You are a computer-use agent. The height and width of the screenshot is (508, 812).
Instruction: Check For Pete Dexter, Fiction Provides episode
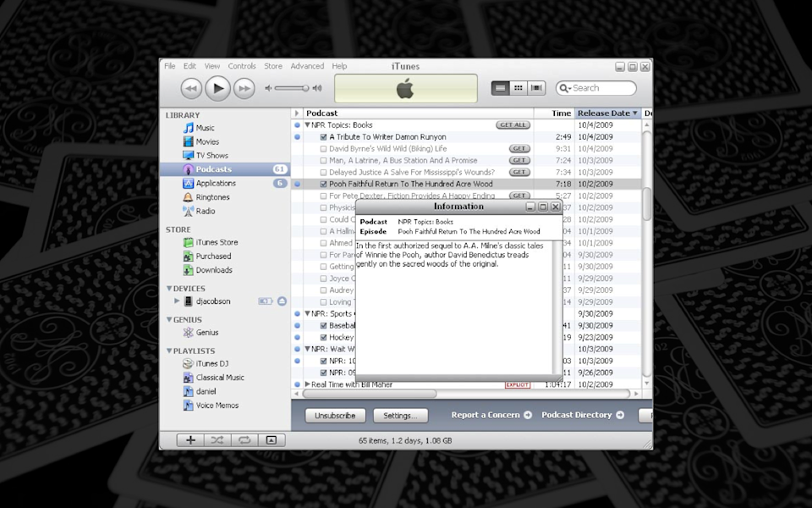[324, 196]
